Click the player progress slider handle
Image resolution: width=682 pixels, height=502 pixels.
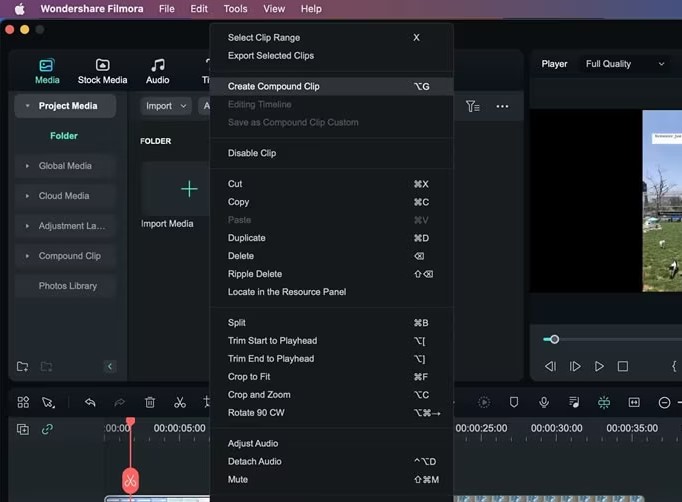[554, 339]
